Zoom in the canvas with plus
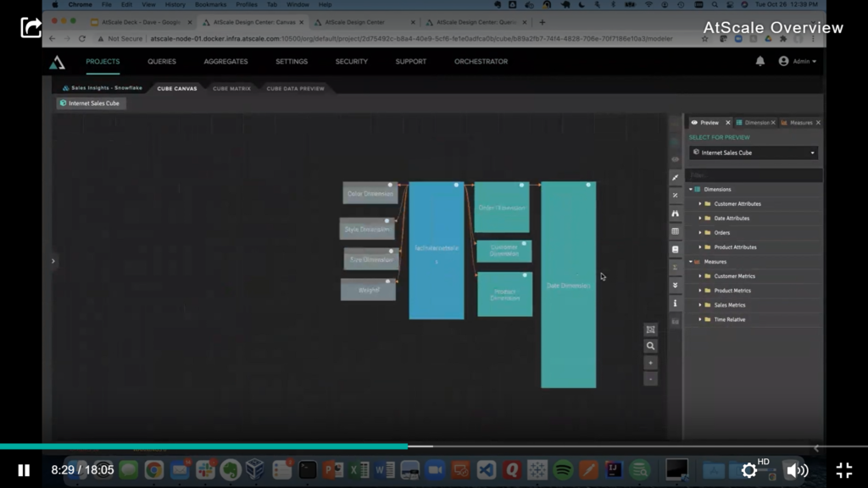Viewport: 868px width, 488px height. point(650,363)
